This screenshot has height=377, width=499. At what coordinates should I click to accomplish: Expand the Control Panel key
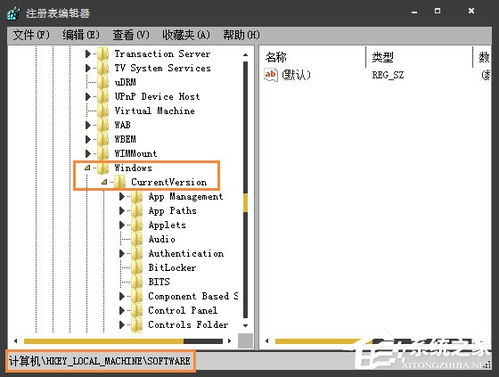122,310
